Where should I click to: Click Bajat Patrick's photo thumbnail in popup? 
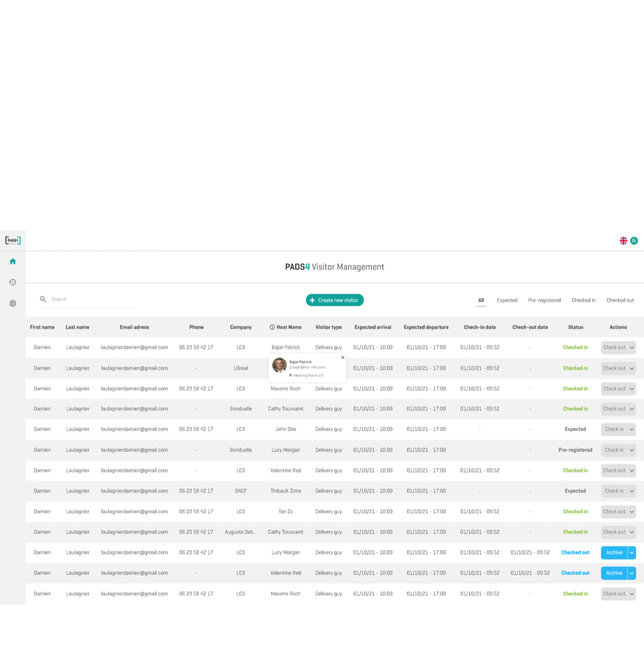280,366
